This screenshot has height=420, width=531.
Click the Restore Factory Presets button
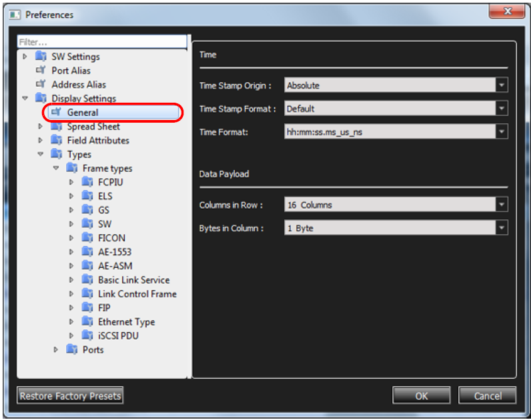(x=70, y=395)
